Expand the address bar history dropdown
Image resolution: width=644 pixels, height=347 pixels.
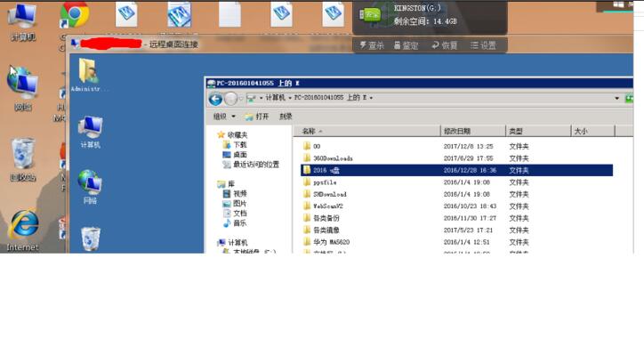click(616, 98)
